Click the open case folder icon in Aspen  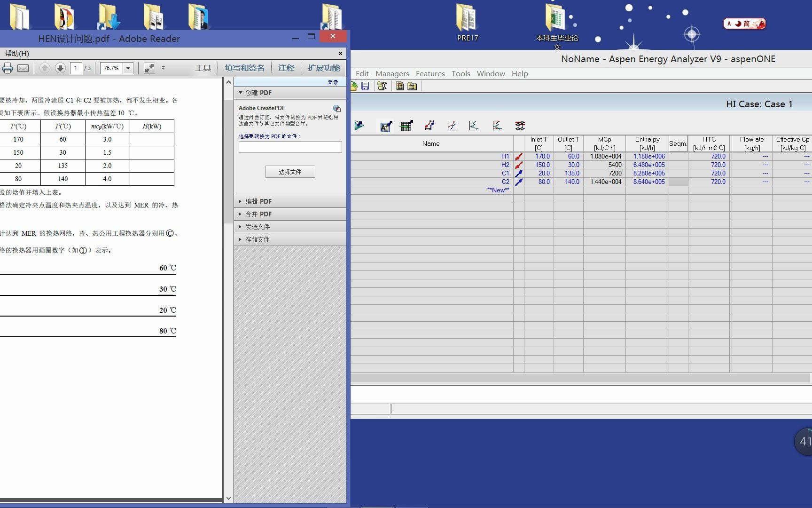tap(354, 86)
